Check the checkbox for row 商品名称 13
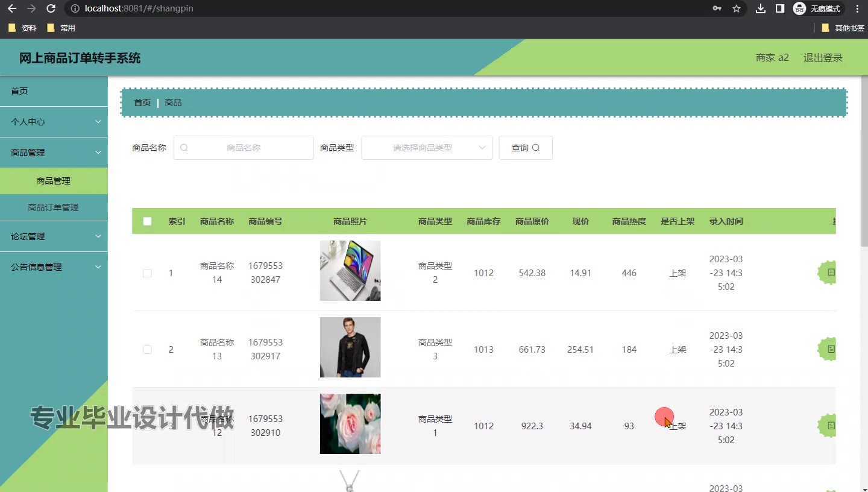 (x=147, y=350)
